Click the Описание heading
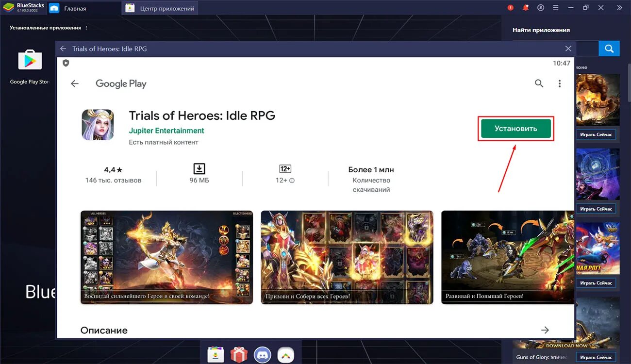The width and height of the screenshot is (631, 364). (104, 331)
